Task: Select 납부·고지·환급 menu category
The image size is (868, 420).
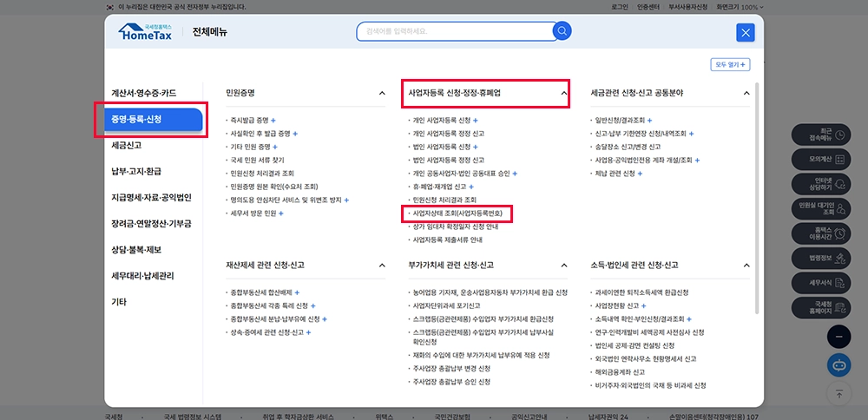Action: tap(135, 172)
